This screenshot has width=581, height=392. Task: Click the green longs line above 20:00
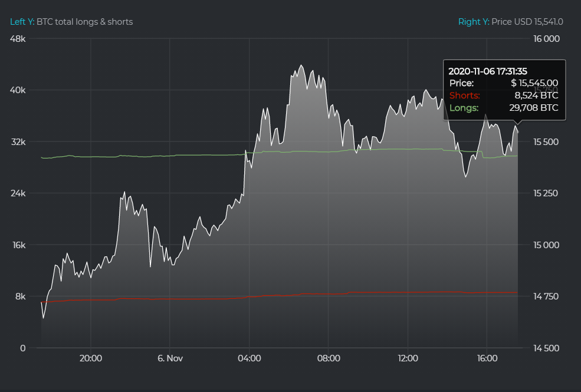[91, 157]
